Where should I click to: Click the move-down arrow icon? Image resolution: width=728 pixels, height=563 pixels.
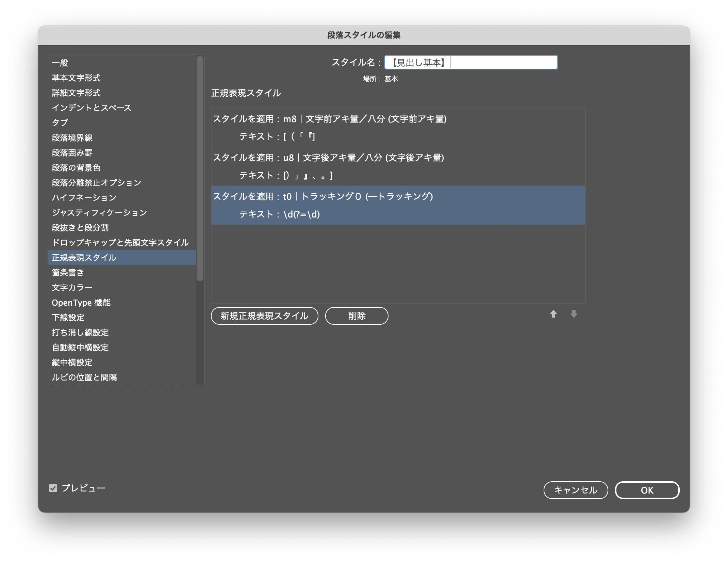[x=574, y=314]
